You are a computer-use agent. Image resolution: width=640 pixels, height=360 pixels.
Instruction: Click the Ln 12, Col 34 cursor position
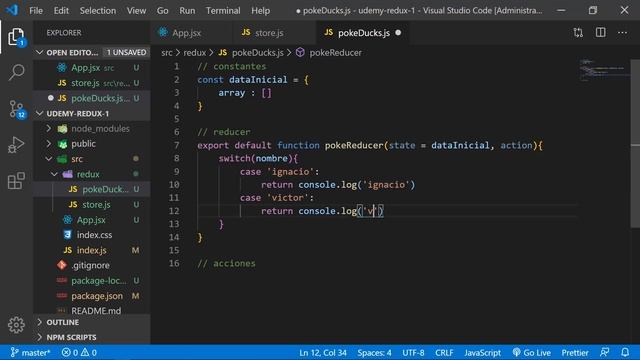[x=323, y=352]
